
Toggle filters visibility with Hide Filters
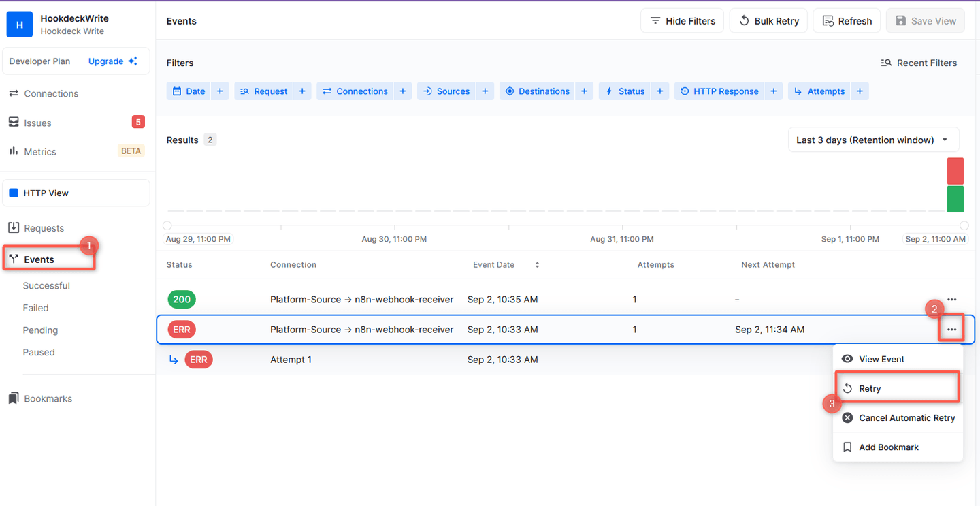tap(682, 20)
